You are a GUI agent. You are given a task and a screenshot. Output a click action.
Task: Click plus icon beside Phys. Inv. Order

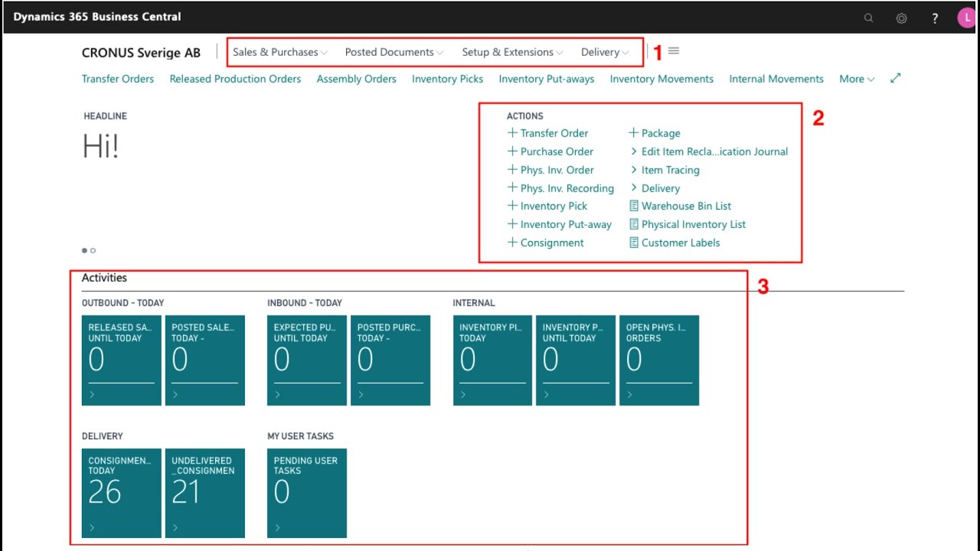513,169
